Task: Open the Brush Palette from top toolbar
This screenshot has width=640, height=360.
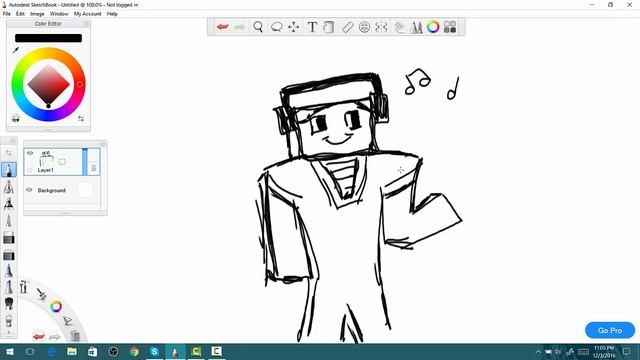Action: pos(416,27)
